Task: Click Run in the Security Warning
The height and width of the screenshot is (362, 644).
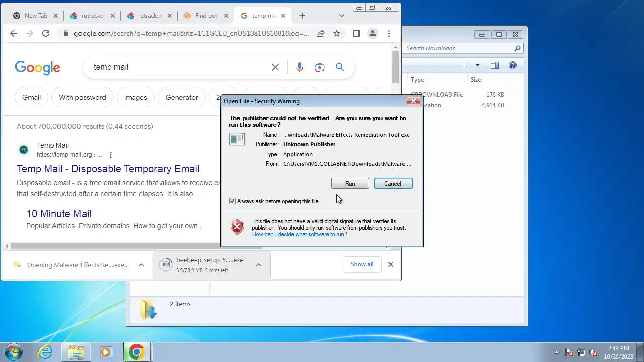Action: pyautogui.click(x=350, y=184)
